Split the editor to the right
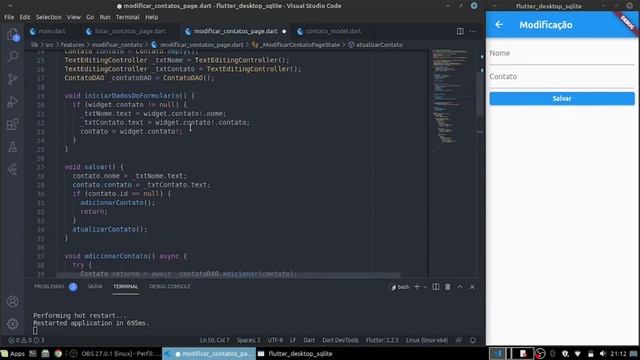 [460, 31]
